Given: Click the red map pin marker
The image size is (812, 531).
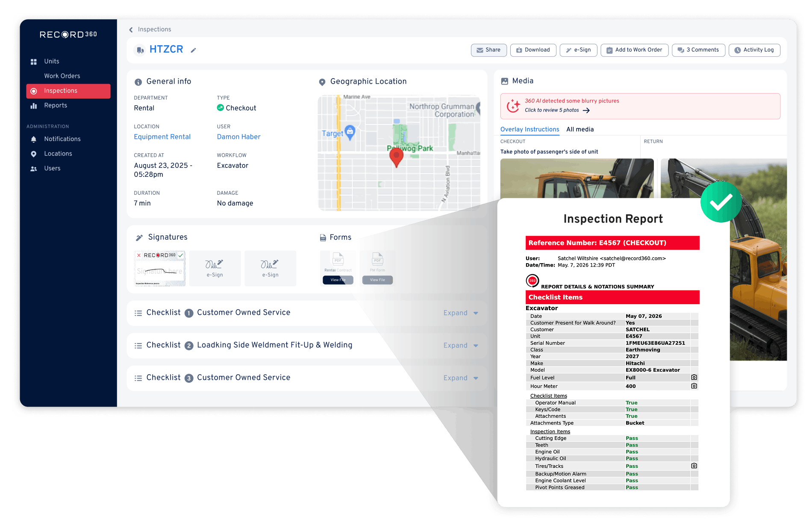Looking at the screenshot, I should click(x=397, y=157).
